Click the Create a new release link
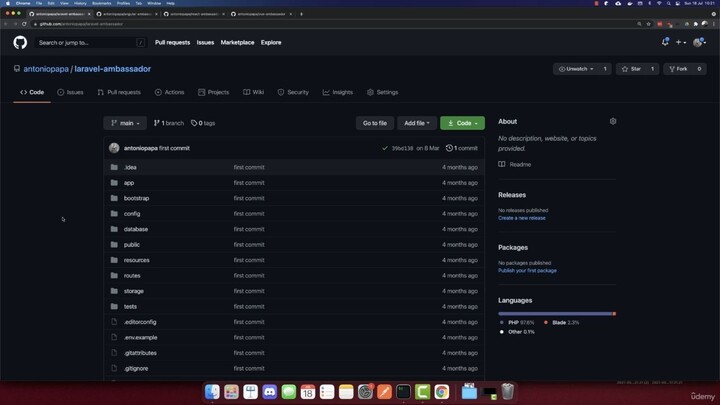Screen dimensions: 720x405 (522, 218)
